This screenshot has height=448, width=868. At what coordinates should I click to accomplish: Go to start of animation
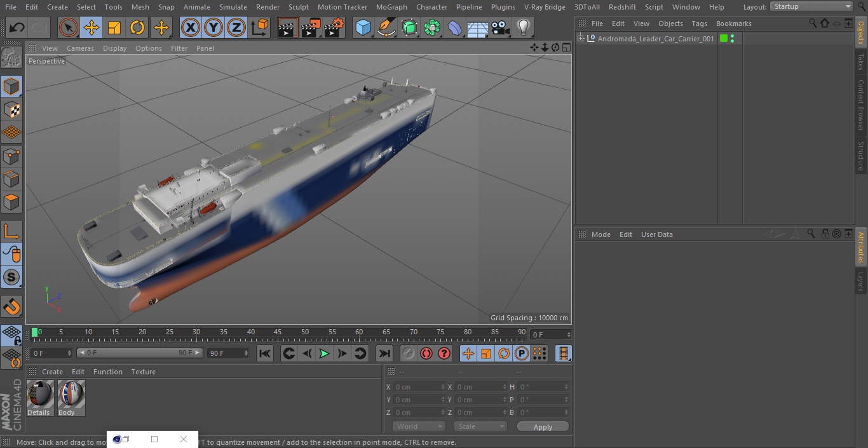point(265,353)
